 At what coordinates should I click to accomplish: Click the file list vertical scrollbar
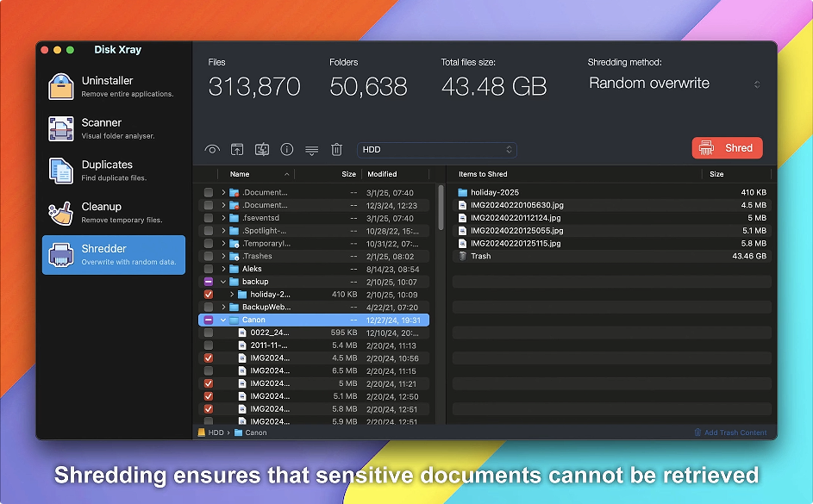[441, 207]
